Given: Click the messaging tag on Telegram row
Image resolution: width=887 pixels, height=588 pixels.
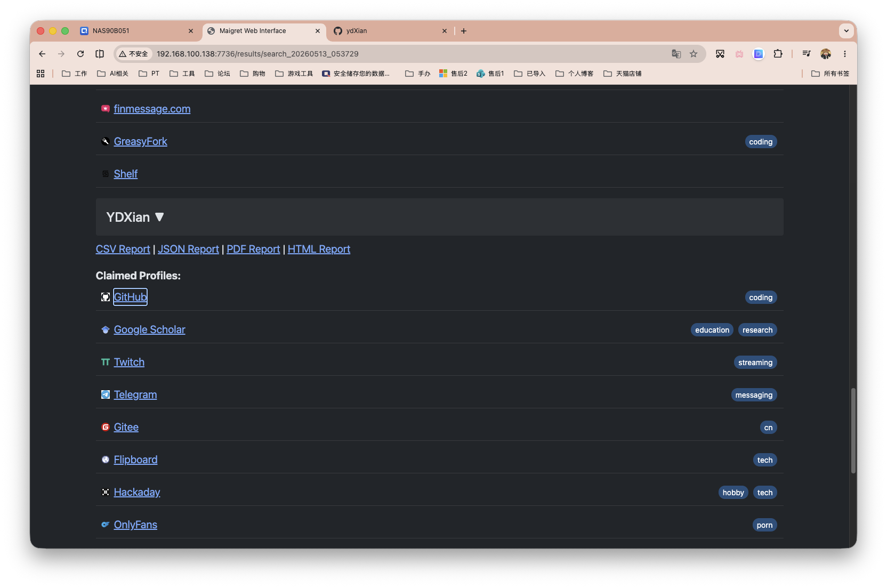Looking at the screenshot, I should coord(754,395).
